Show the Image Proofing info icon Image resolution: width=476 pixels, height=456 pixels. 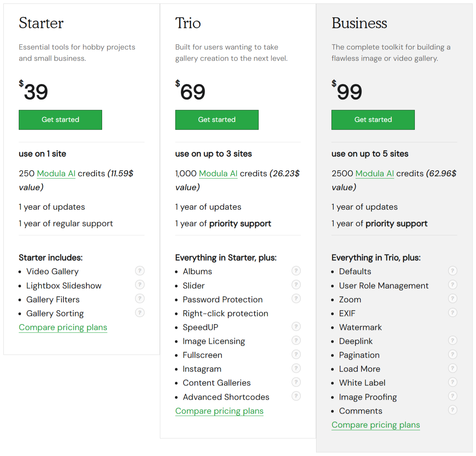click(x=453, y=396)
